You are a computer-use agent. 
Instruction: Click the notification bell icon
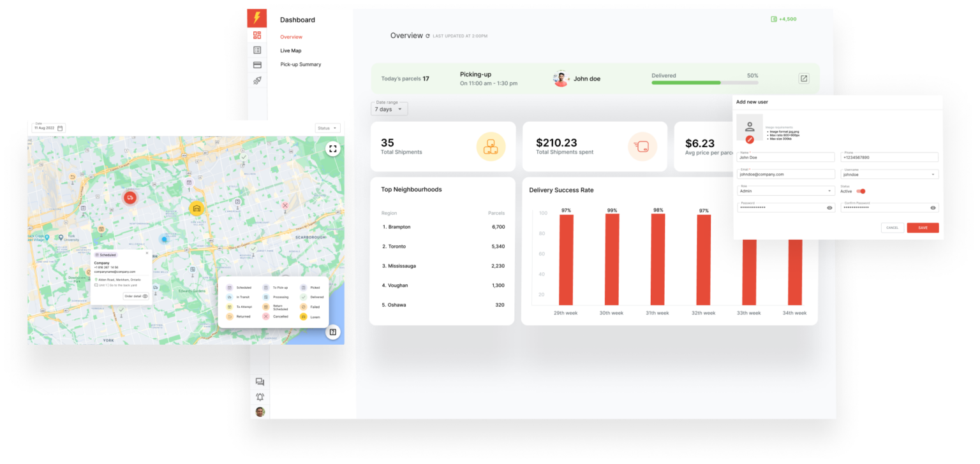click(260, 397)
